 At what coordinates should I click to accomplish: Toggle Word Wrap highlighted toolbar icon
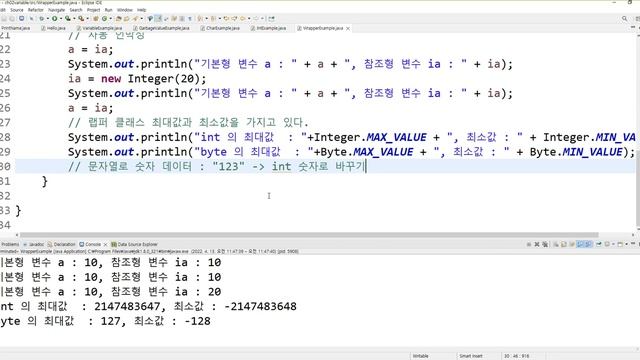click(x=159, y=18)
